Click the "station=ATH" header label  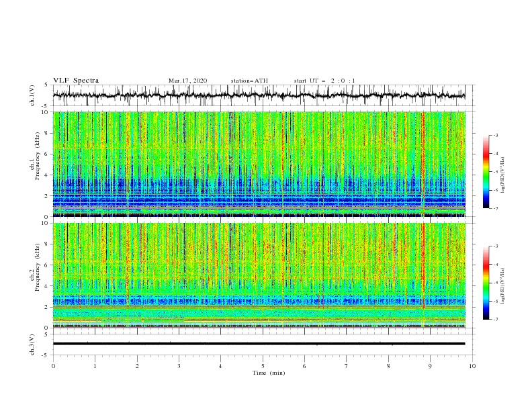249,81
